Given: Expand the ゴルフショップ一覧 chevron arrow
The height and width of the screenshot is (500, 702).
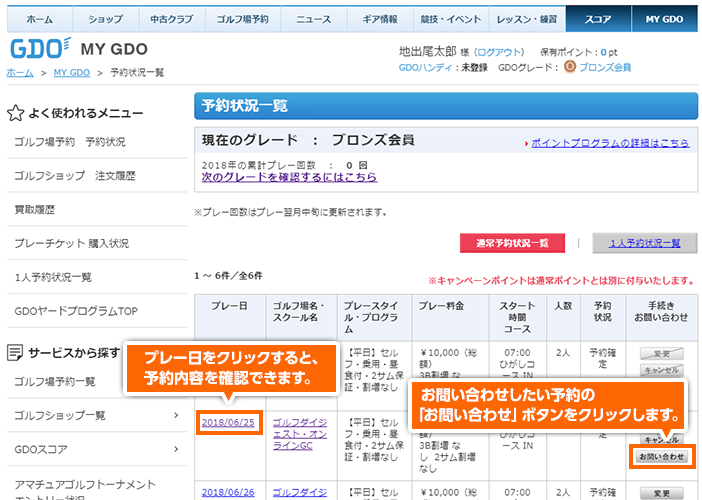Looking at the screenshot, I should [x=176, y=415].
